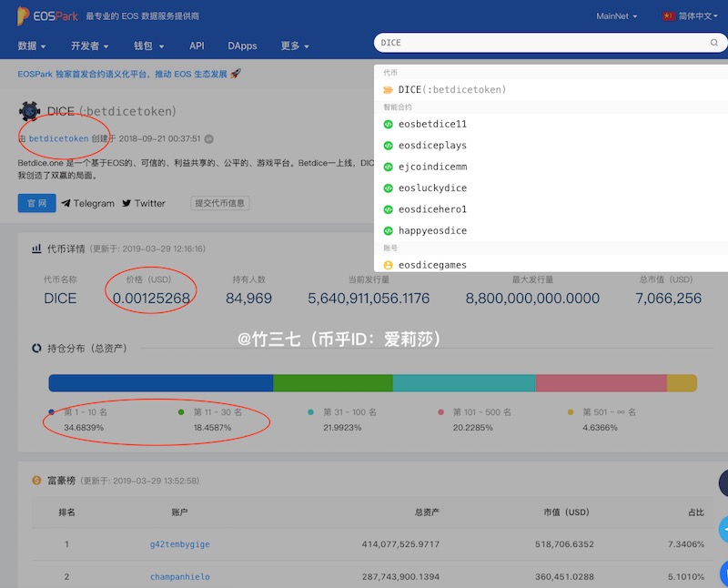Open the Telegram link
The height and width of the screenshot is (588, 728).
tap(87, 203)
